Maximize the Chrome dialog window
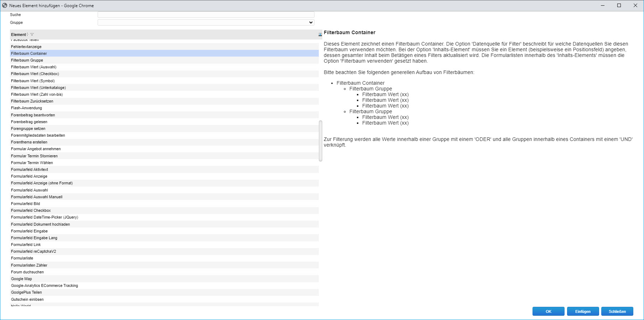 click(x=619, y=5)
